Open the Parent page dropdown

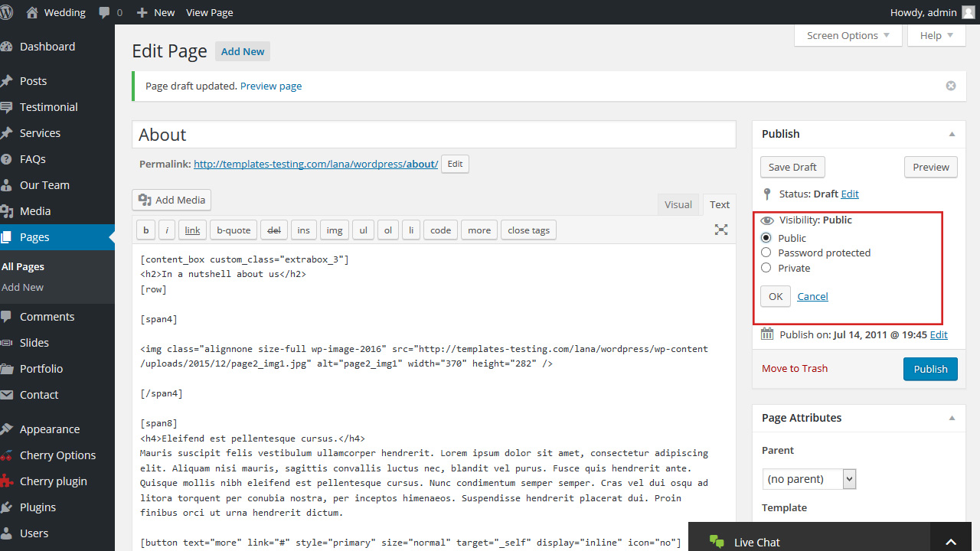click(x=809, y=479)
